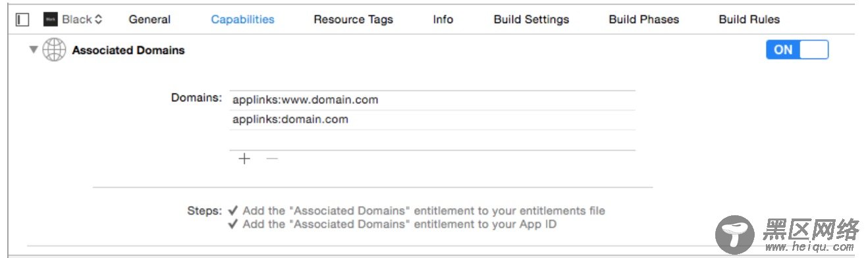Select the applinks:www.domain.com entry
868x258 pixels.
[432, 100]
